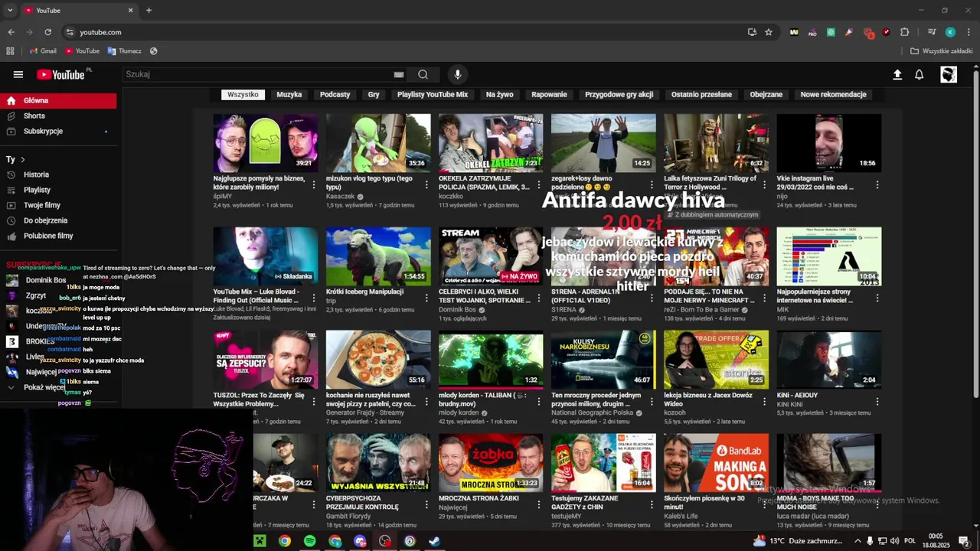Open the Chrome apps grid shortcut

point(10,51)
